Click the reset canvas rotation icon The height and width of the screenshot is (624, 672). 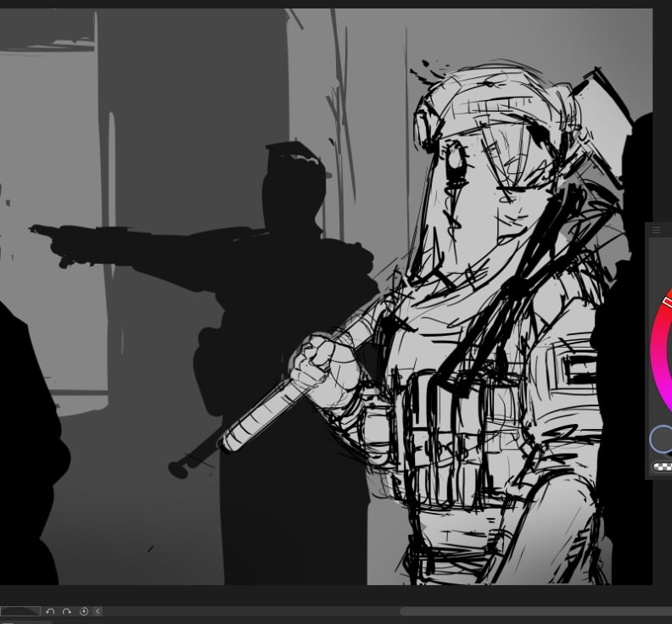pos(84,611)
